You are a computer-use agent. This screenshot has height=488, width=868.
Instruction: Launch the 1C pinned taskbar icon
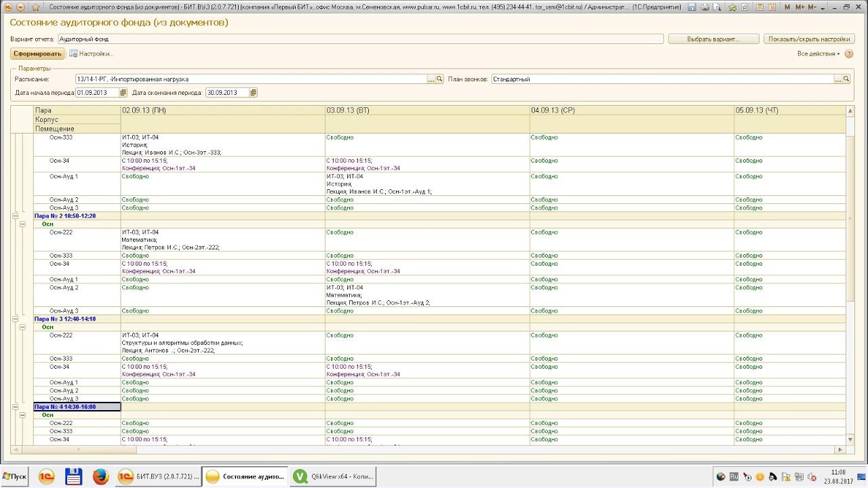point(46,476)
